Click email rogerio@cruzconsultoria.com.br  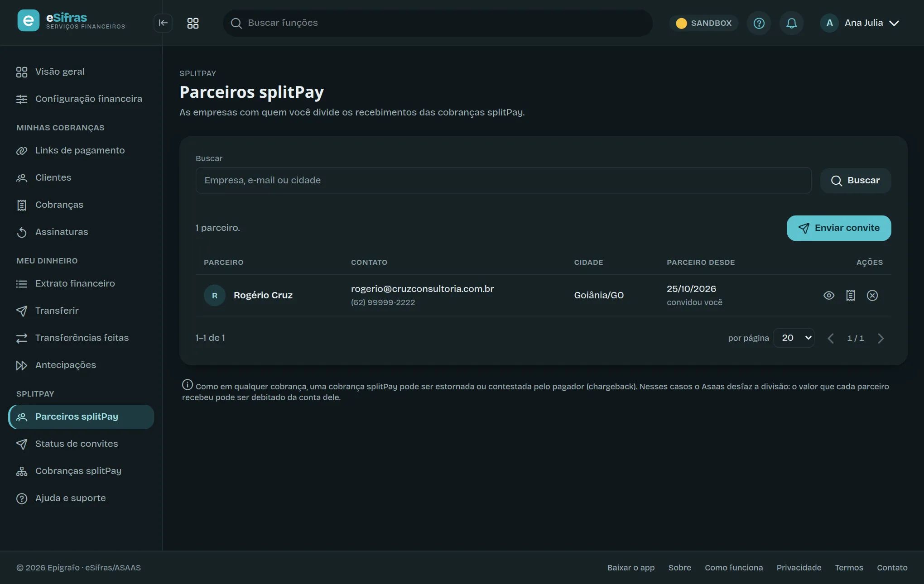pyautogui.click(x=422, y=289)
